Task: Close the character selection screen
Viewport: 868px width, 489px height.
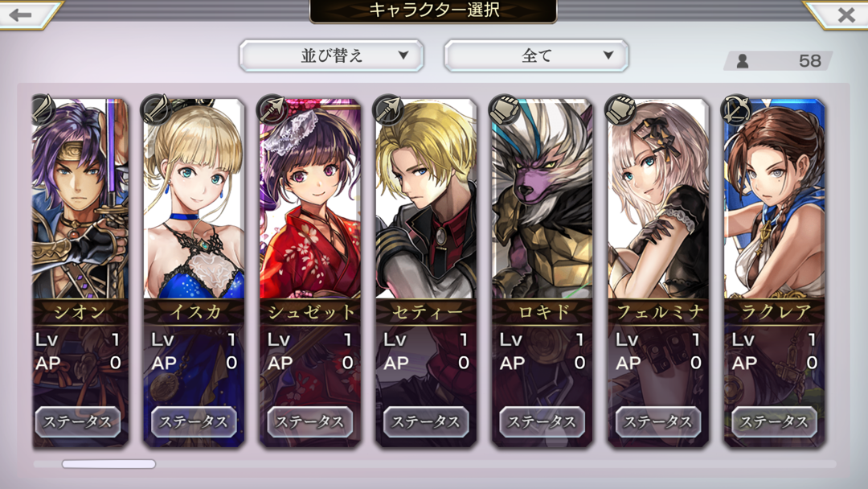Action: coord(845,14)
